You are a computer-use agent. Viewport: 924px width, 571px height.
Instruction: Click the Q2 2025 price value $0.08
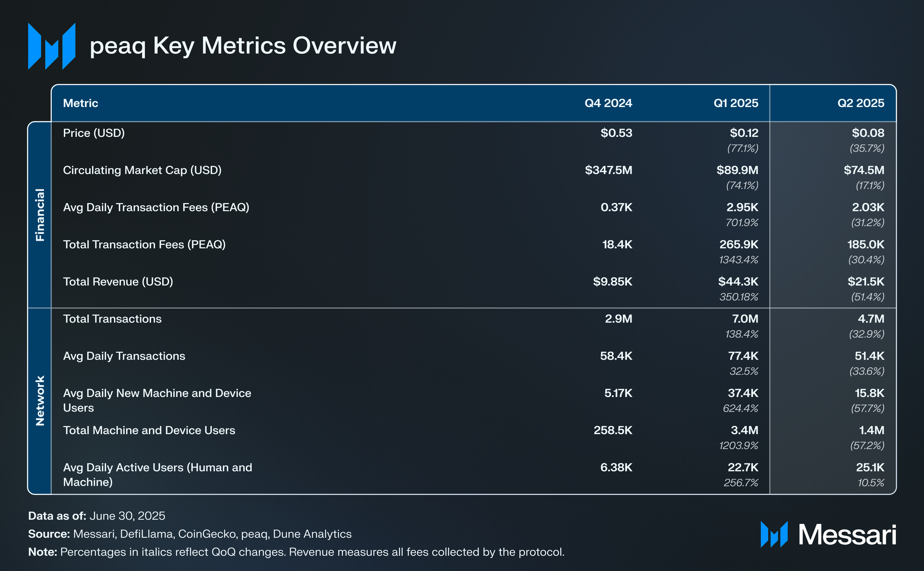point(868,133)
